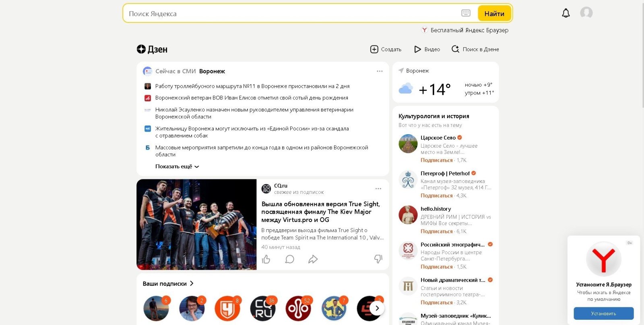Dislike the CQ.ru article with thumbs down
644x325 pixels.
tap(378, 259)
